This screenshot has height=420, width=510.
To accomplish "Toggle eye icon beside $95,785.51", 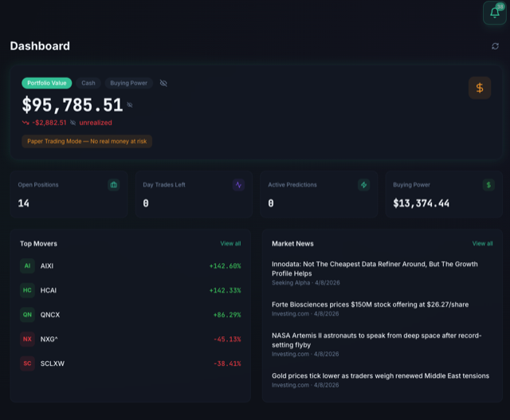I will (130, 104).
